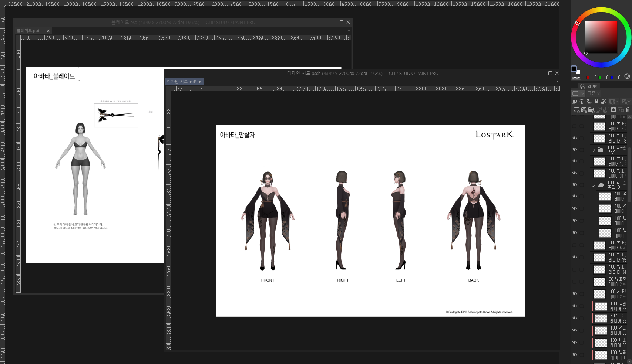Click the layer list scroll-down arrow
This screenshot has height=364, width=632.
pos(629,361)
